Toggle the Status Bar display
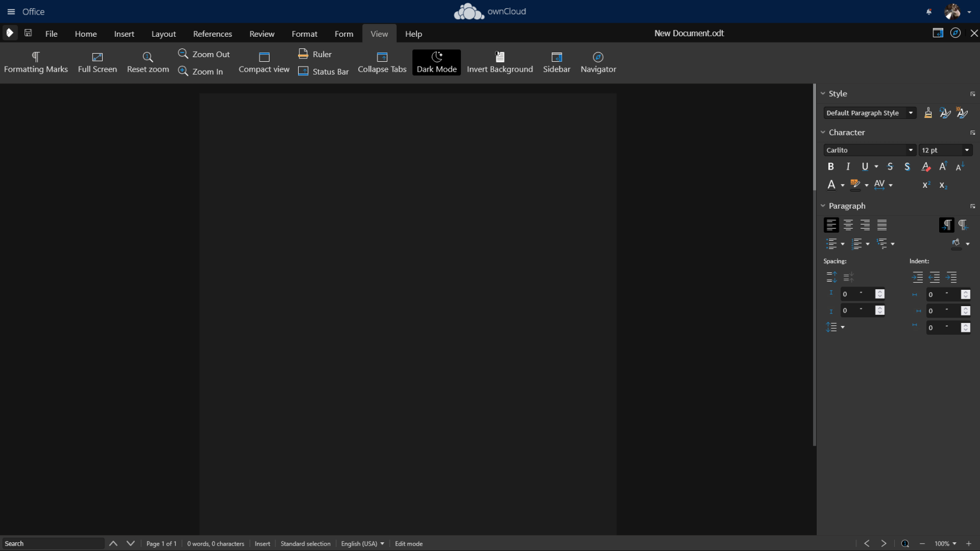The height and width of the screenshot is (551, 980). [323, 72]
